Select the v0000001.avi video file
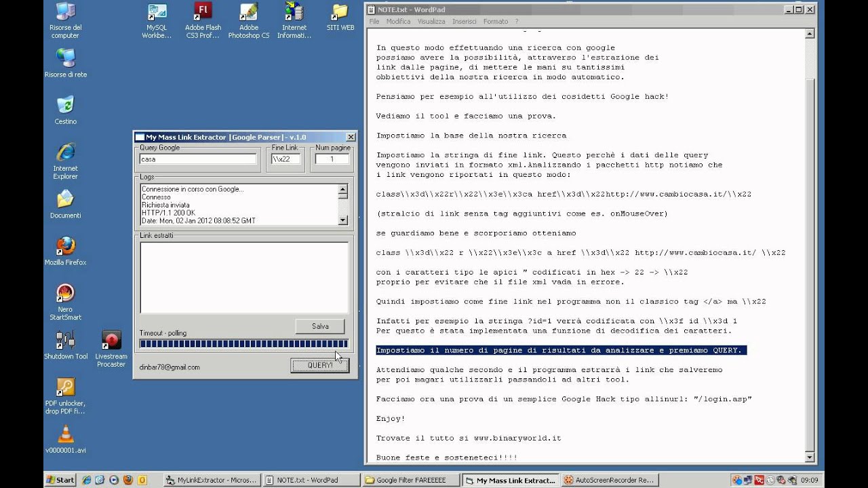This screenshot has width=868, height=488. [65, 438]
